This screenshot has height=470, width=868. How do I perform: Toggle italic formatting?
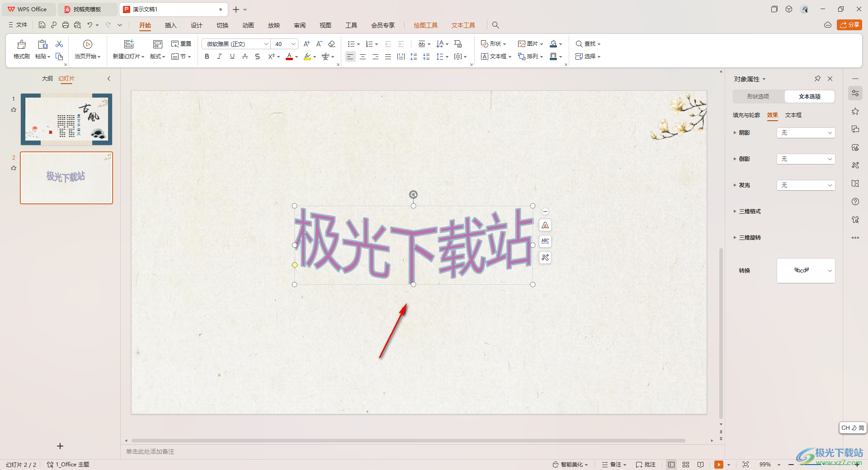220,56
